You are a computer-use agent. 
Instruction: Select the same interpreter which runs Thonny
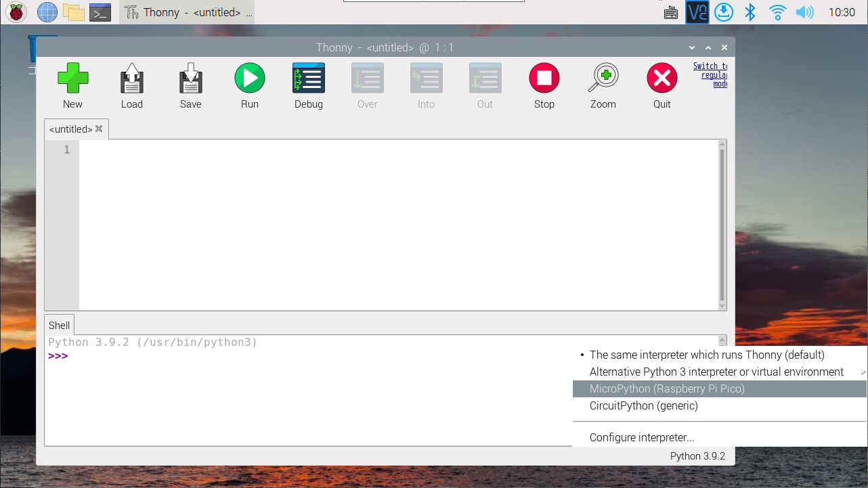point(720,355)
